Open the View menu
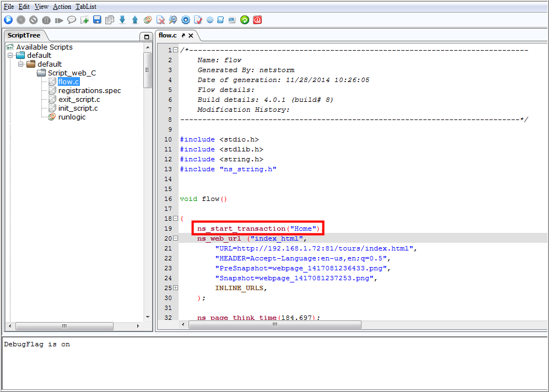 tap(41, 7)
